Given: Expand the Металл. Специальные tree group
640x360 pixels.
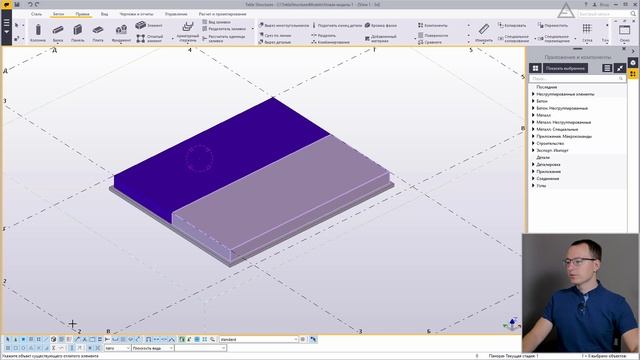Looking at the screenshot, I should pyautogui.click(x=533, y=129).
